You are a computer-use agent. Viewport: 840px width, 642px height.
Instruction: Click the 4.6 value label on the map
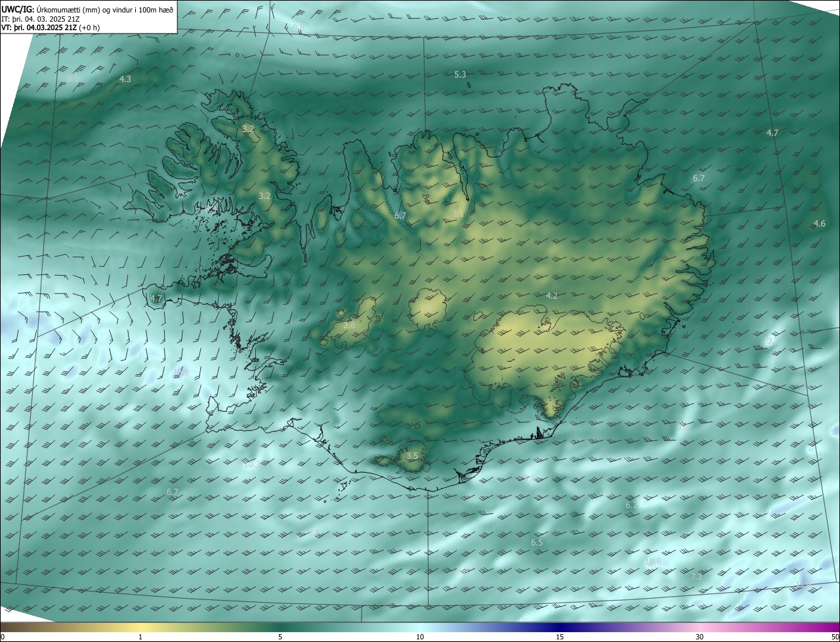(x=819, y=224)
